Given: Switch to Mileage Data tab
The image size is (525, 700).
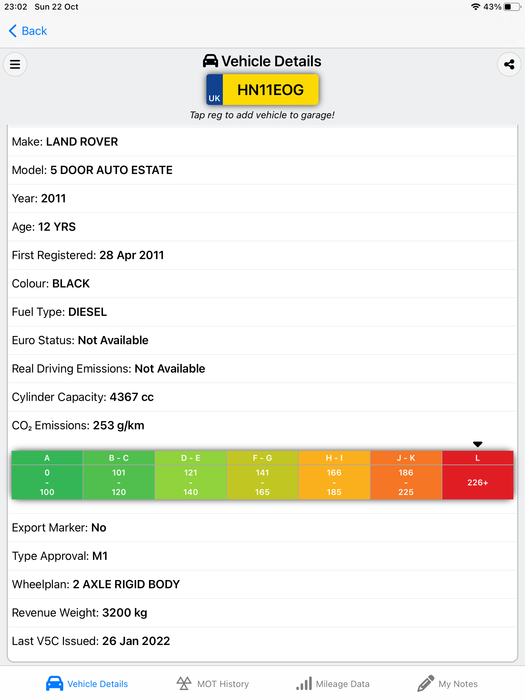Looking at the screenshot, I should (x=333, y=683).
